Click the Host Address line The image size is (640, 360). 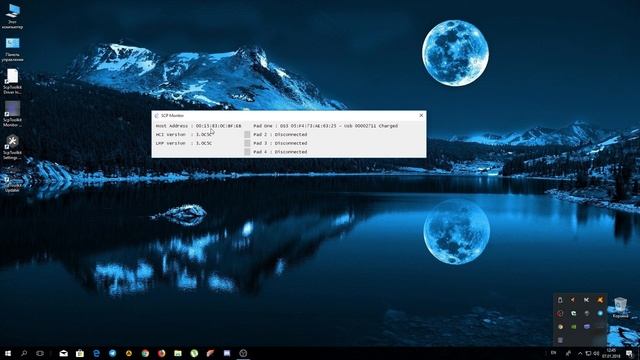pos(198,126)
